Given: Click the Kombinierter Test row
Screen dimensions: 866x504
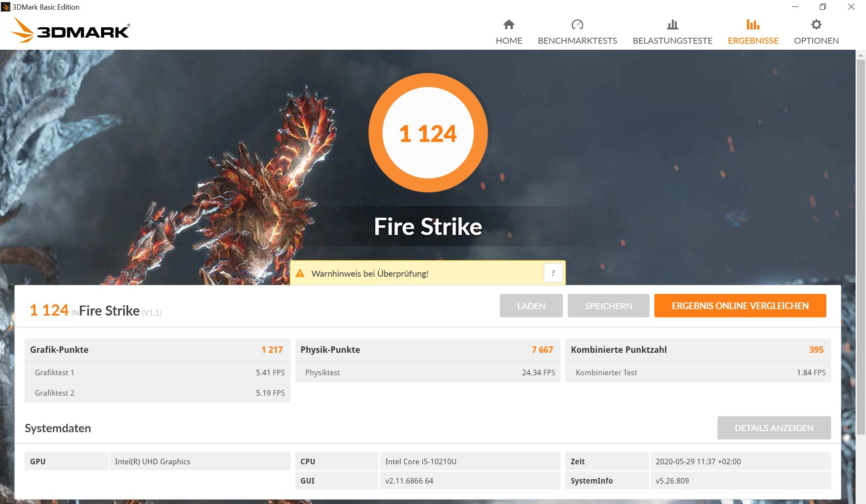Looking at the screenshot, I should [x=698, y=372].
